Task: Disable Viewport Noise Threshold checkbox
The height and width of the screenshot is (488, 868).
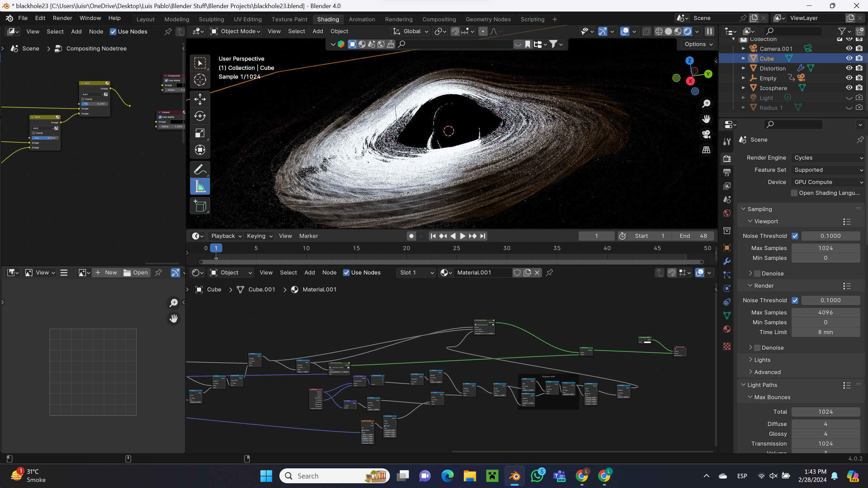Action: pos(795,236)
